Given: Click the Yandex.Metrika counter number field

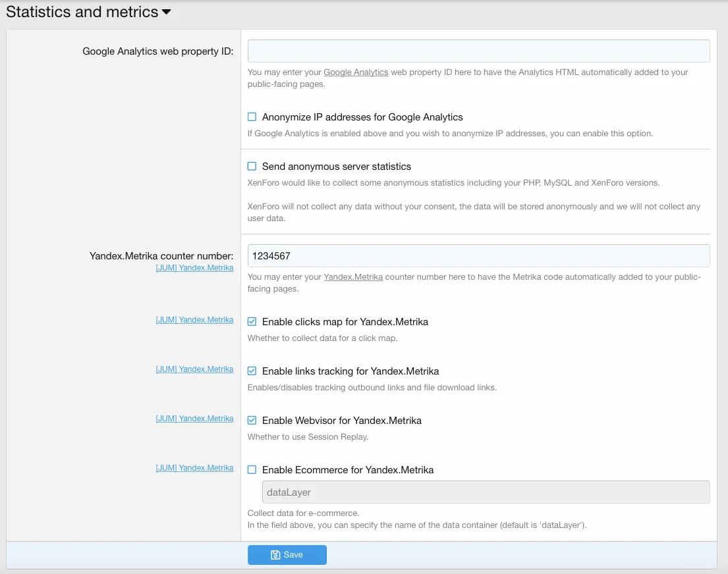Looking at the screenshot, I should tap(478, 256).
